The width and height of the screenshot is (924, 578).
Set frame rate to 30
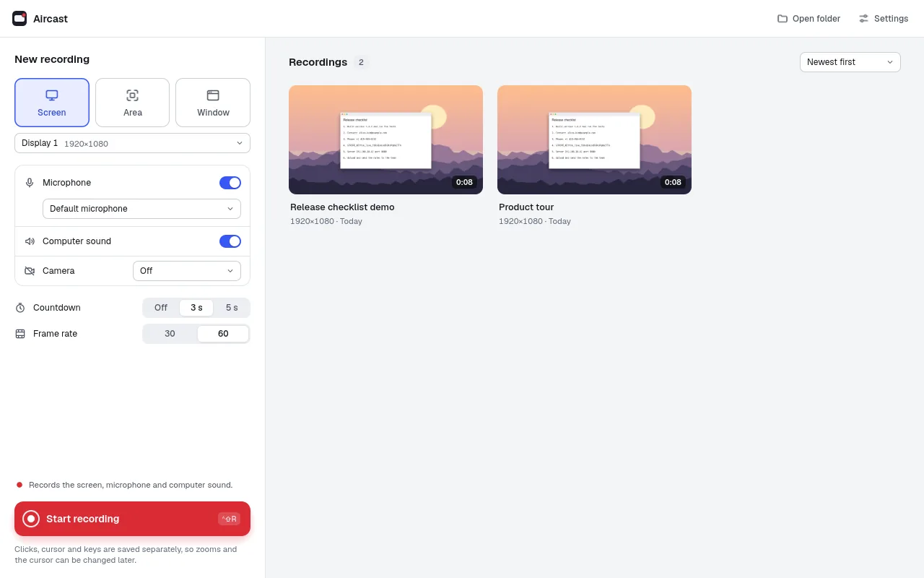[170, 334]
